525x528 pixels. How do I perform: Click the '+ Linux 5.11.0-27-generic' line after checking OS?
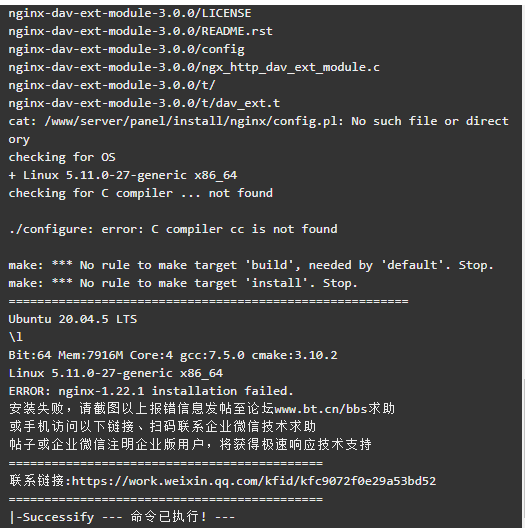coord(123,175)
